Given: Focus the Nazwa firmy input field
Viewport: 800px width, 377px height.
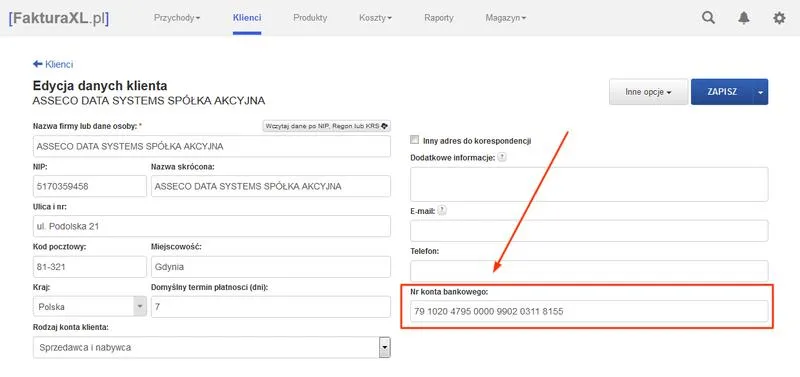Looking at the screenshot, I should tap(212, 146).
